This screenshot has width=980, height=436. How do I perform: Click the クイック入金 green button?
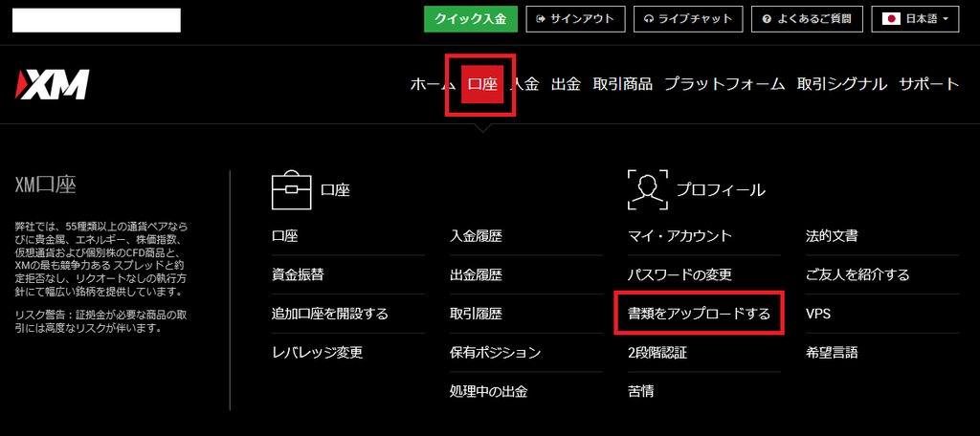(x=471, y=19)
